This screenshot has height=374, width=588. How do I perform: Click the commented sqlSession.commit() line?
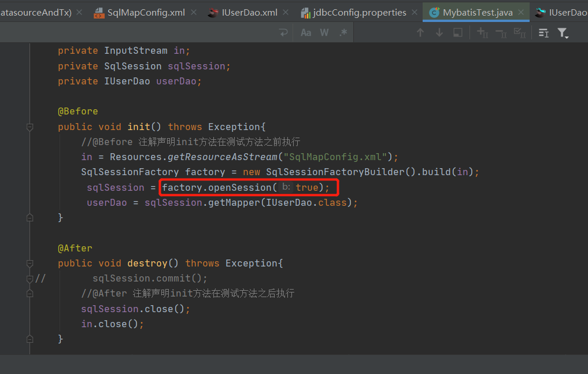150,278
